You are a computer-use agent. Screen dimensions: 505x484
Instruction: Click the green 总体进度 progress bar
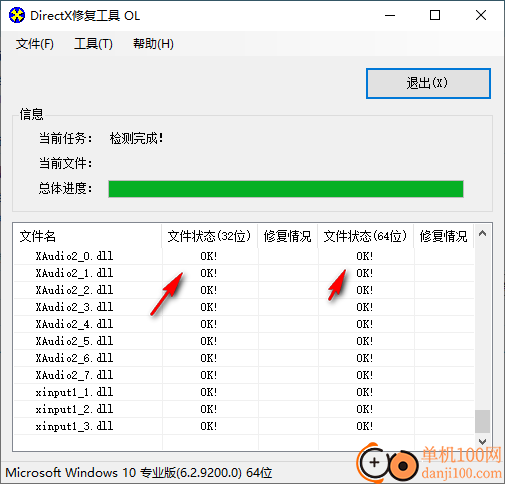(286, 189)
